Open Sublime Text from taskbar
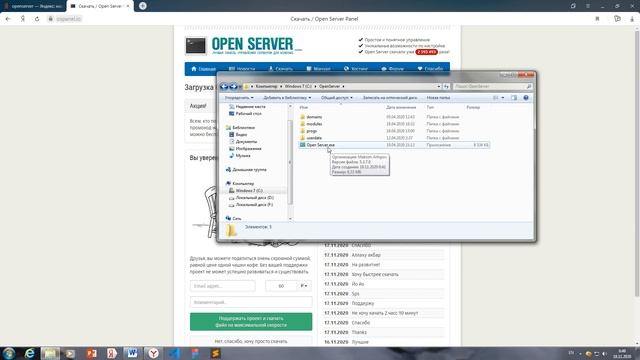640x360 pixels. (x=216, y=353)
